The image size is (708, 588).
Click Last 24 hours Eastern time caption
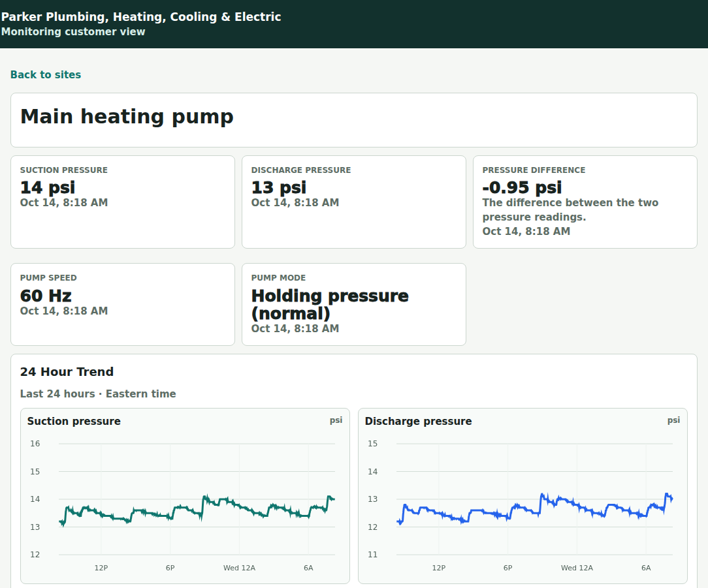[x=98, y=394]
